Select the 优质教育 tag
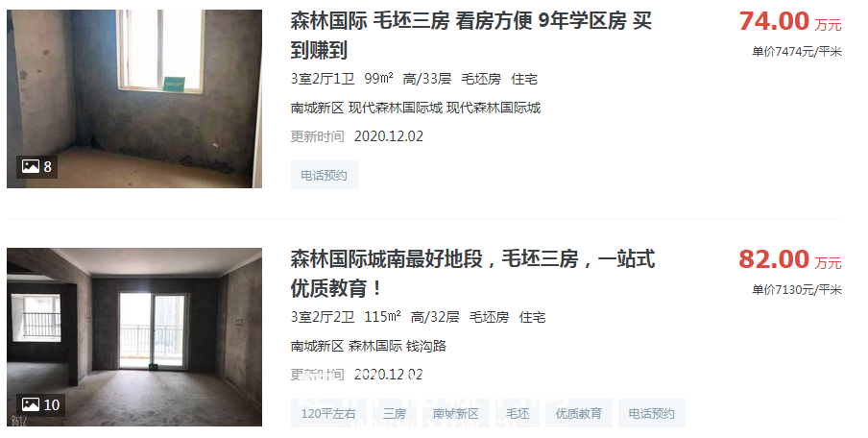 pyautogui.click(x=578, y=413)
